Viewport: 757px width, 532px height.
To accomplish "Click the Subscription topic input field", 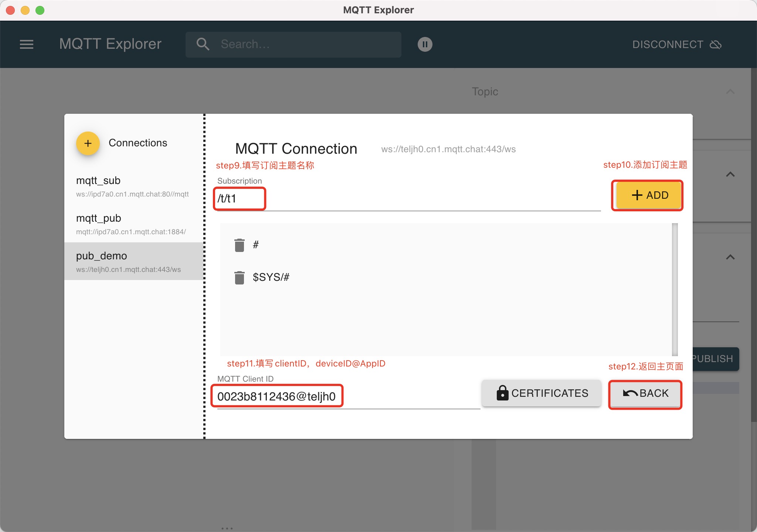I will [x=407, y=199].
